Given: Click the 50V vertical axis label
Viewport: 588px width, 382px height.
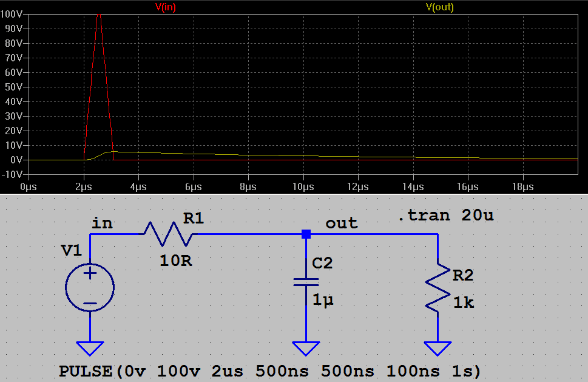Looking at the screenshot, I should 14,87.
